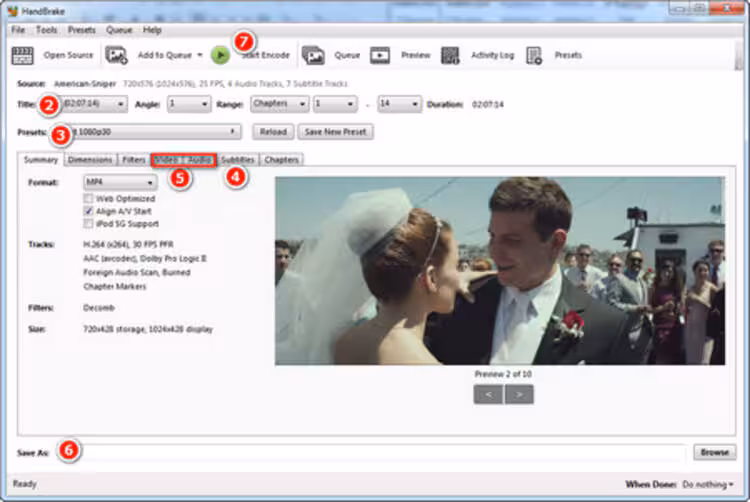750x502 pixels.
Task: Click the Open Source film icon
Action: (x=22, y=55)
